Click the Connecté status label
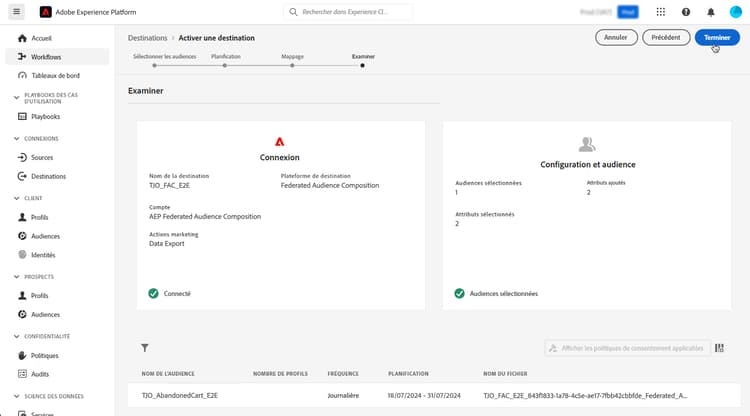The width and height of the screenshot is (750, 416). click(177, 294)
